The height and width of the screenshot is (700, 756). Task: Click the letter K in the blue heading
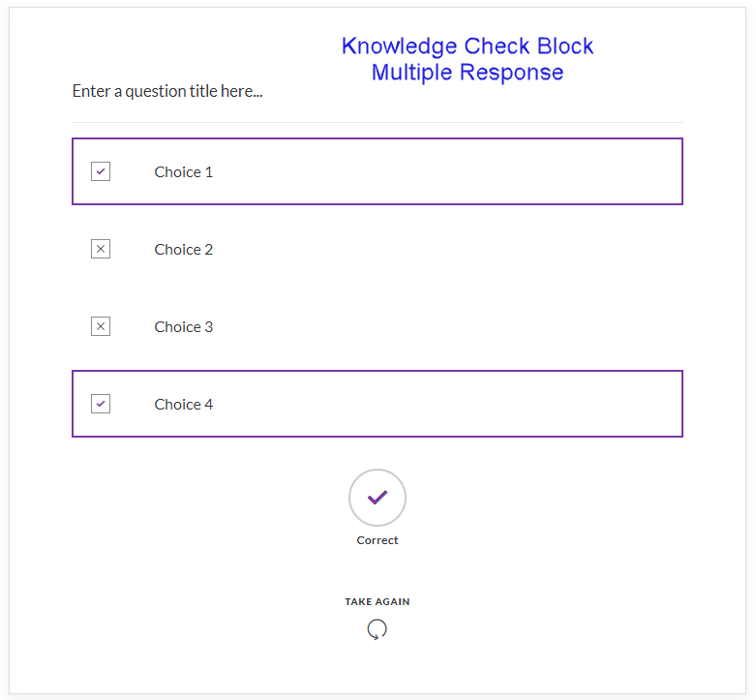coord(349,46)
